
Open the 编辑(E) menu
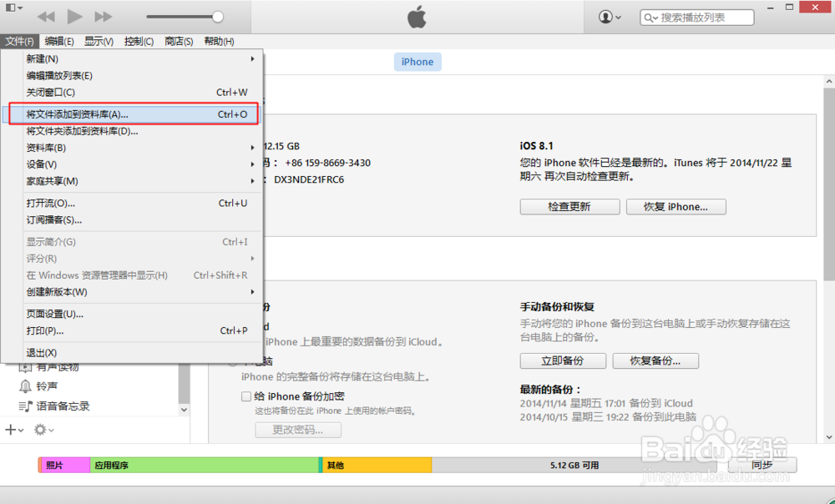[59, 41]
